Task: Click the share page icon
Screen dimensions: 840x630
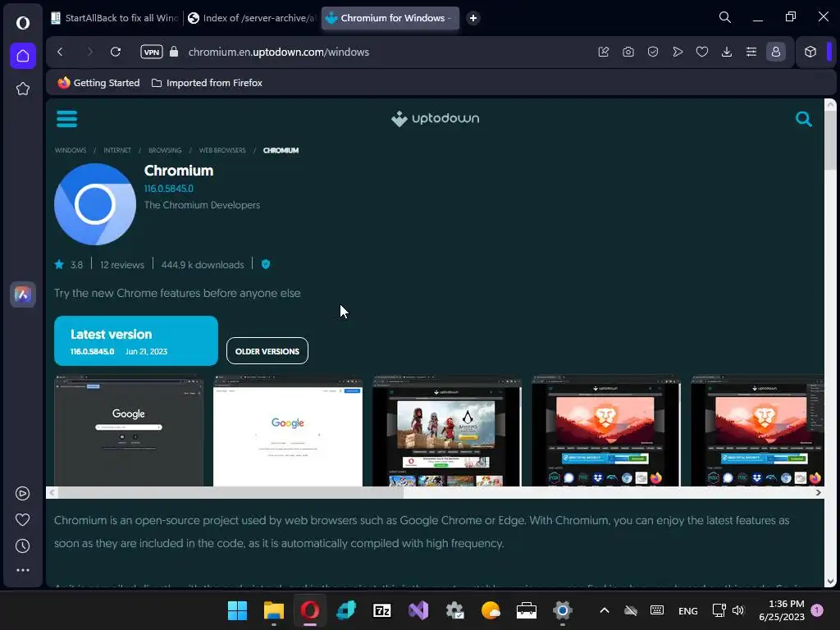Action: (604, 52)
